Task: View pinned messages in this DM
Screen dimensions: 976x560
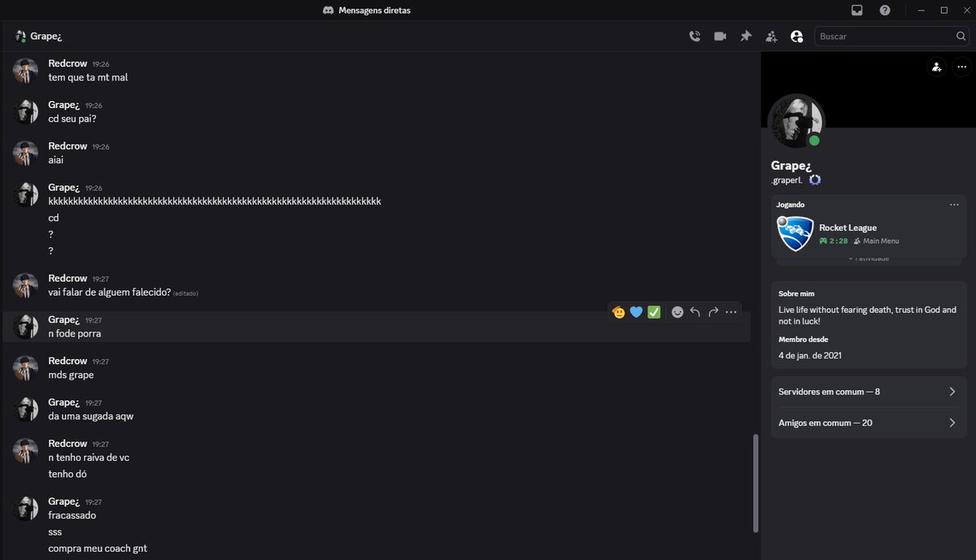Action: [x=746, y=36]
